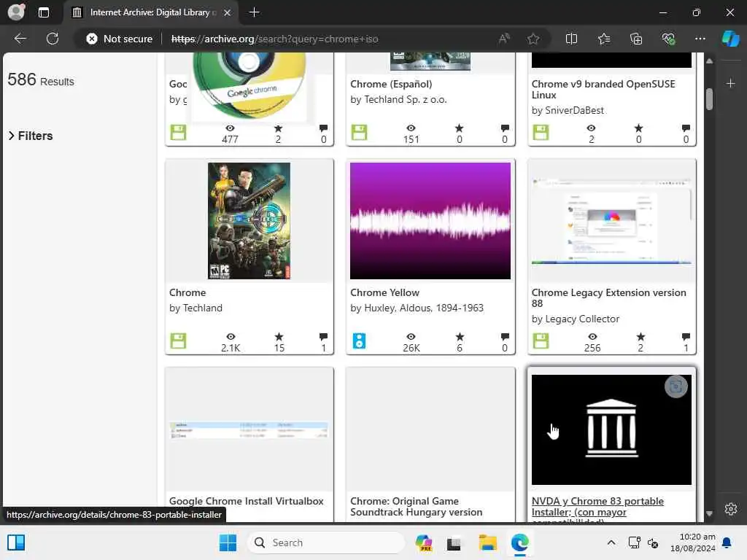Click the scrollbar up arrow

tap(709, 61)
